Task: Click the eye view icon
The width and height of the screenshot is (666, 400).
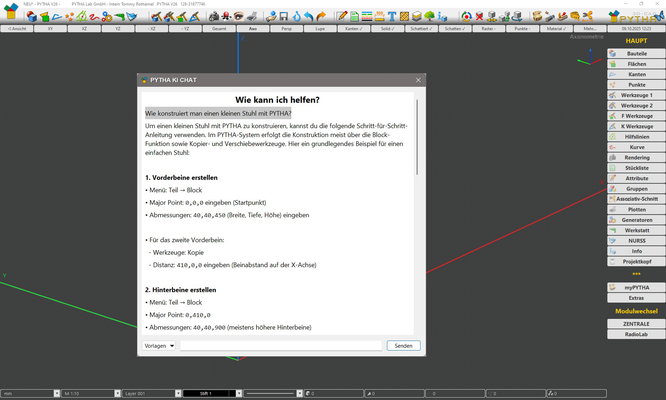Action: pyautogui.click(x=239, y=16)
